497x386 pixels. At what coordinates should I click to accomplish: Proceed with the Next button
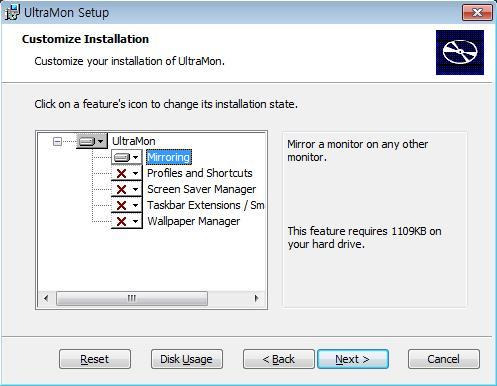coord(353,359)
